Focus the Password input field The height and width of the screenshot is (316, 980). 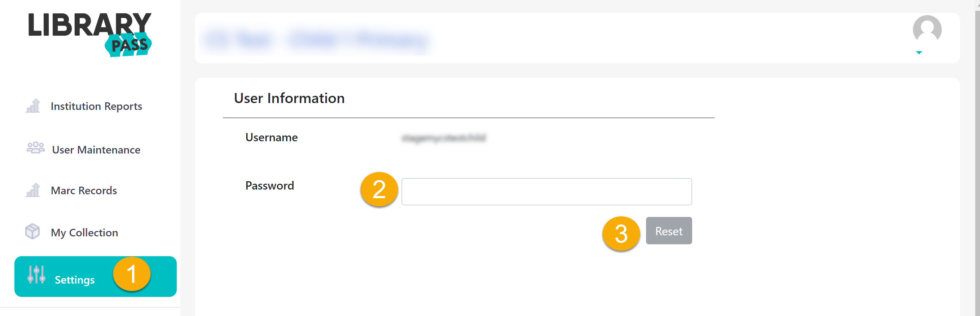pos(546,192)
